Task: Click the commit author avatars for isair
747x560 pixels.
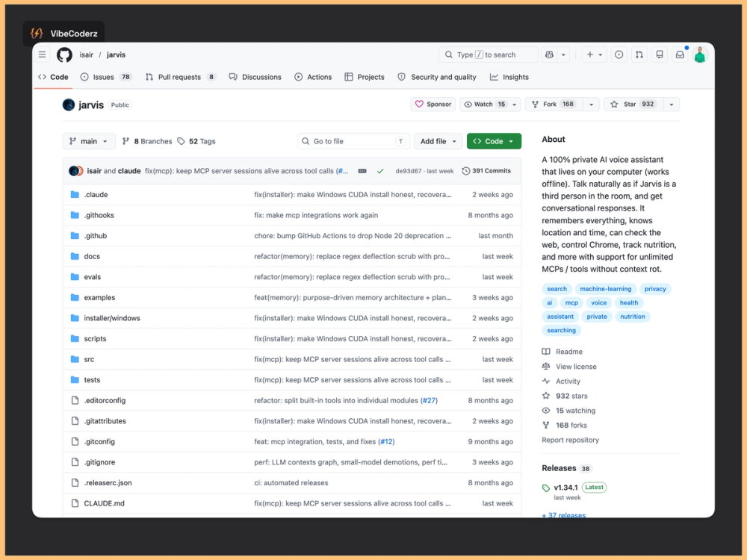Action: pyautogui.click(x=76, y=171)
